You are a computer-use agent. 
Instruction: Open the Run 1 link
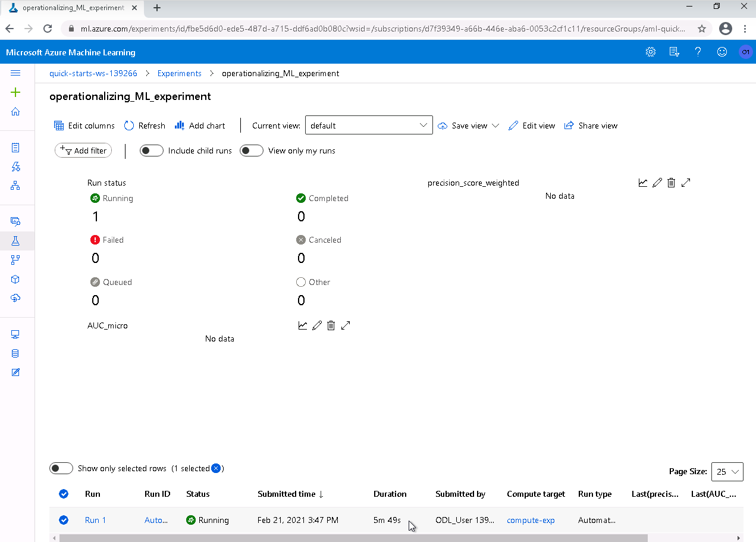(x=95, y=520)
